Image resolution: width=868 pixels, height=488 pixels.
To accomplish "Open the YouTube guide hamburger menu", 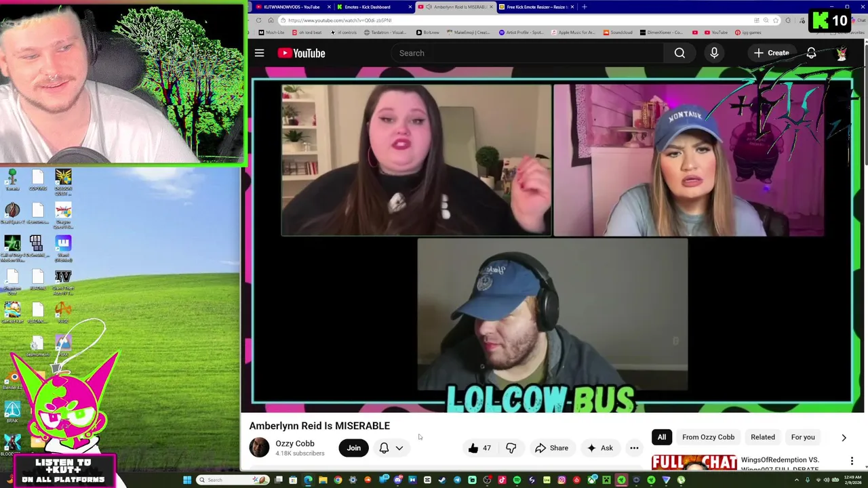I will coord(259,53).
